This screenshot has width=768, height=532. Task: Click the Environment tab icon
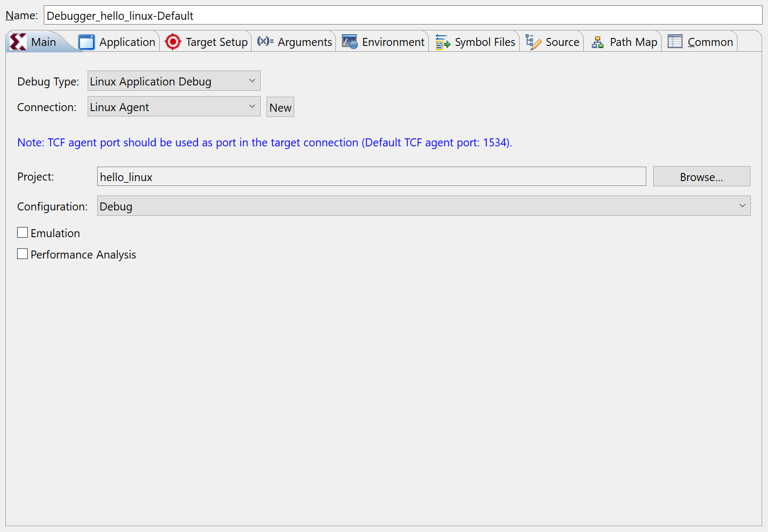tap(350, 42)
